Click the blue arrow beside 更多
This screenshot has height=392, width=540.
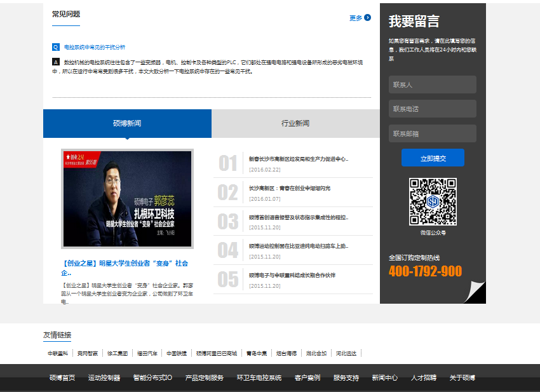367,18
